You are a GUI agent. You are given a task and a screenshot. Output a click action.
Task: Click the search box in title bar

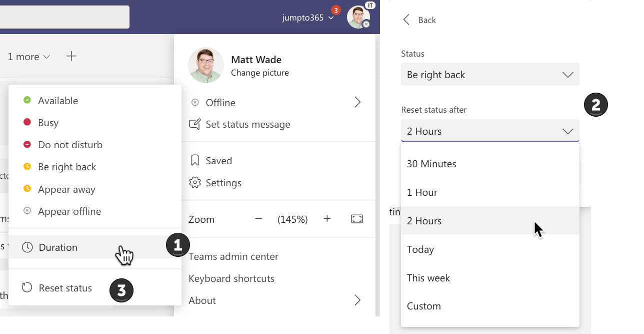pos(64,17)
